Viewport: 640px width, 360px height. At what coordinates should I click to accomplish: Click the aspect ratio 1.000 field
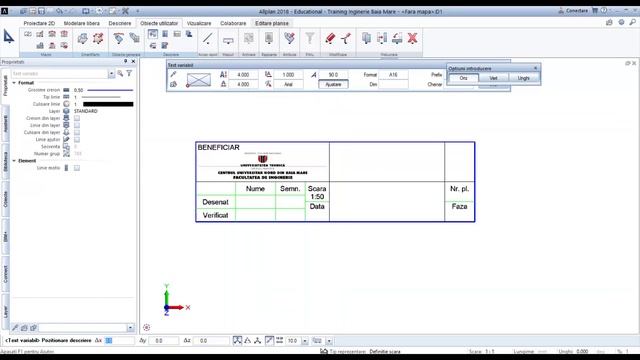[x=288, y=75]
